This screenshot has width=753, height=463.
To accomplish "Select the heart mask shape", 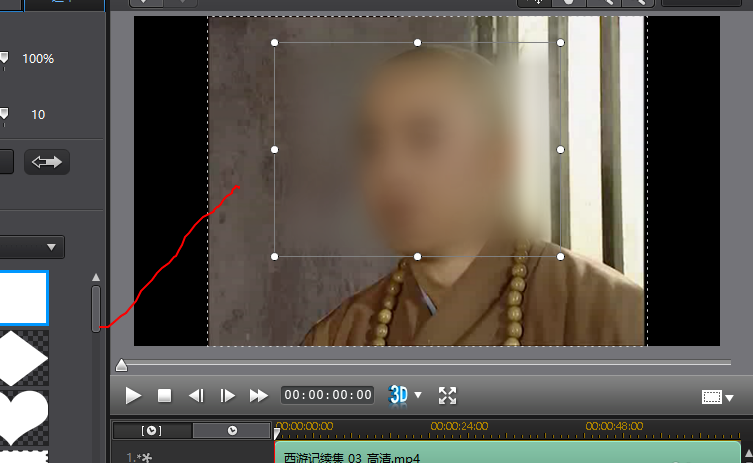I will (x=24, y=418).
